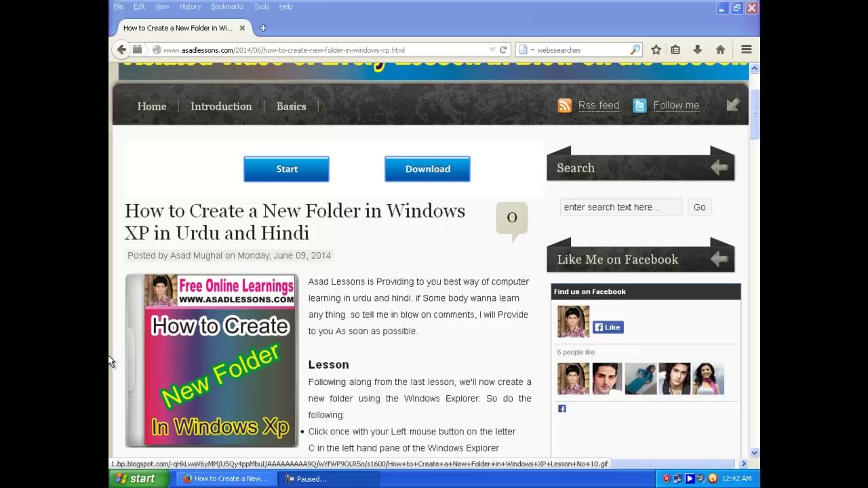Open the New Folder lesson thumbnail image
The height and width of the screenshot is (488, 868).
tap(212, 361)
